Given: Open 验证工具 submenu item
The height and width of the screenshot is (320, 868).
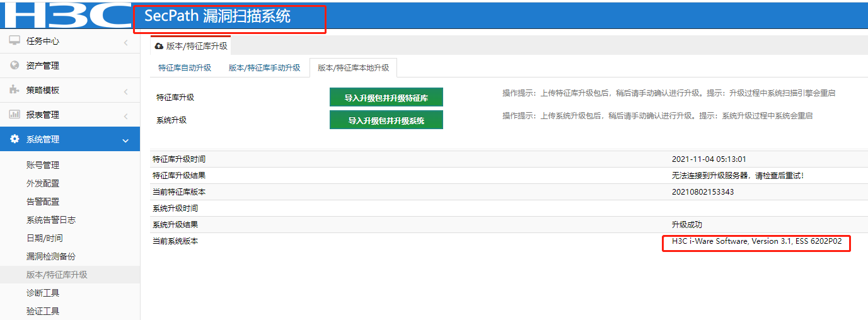Looking at the screenshot, I should 43,311.
